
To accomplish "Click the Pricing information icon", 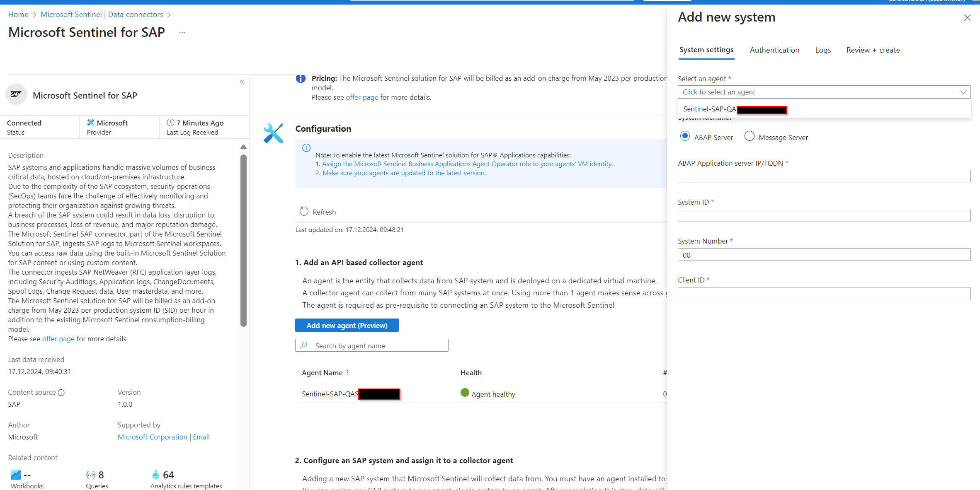I will [x=301, y=79].
